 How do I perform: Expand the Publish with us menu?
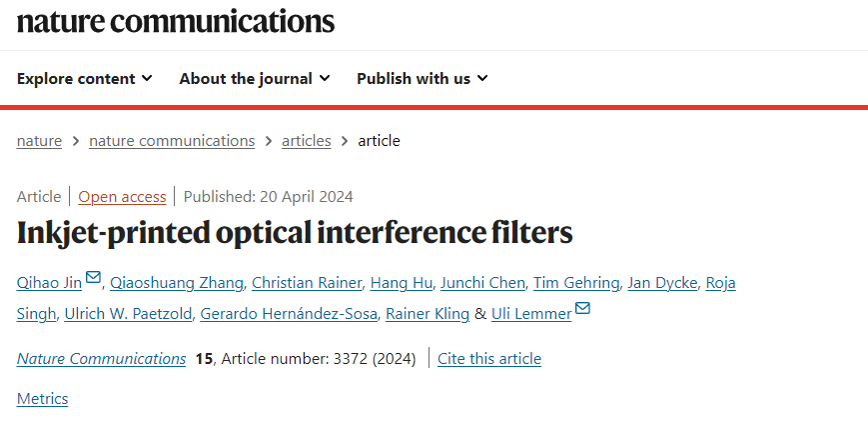[x=423, y=79]
